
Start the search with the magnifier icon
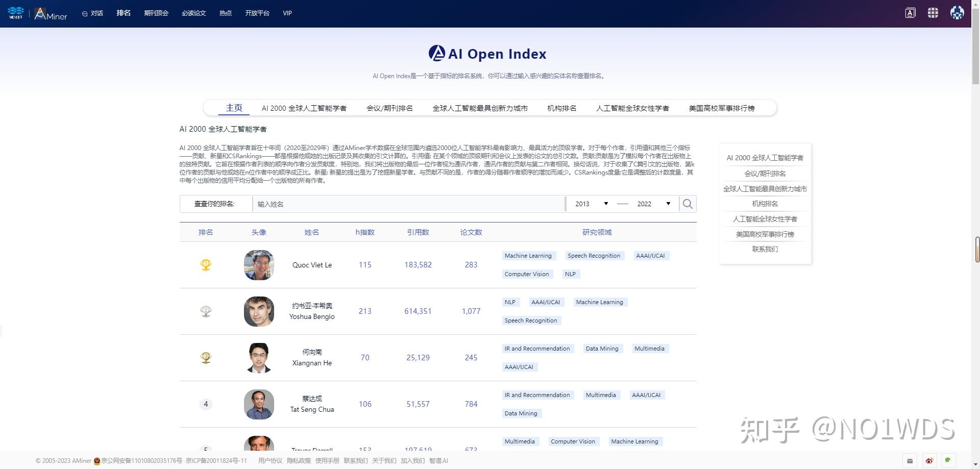tap(687, 204)
